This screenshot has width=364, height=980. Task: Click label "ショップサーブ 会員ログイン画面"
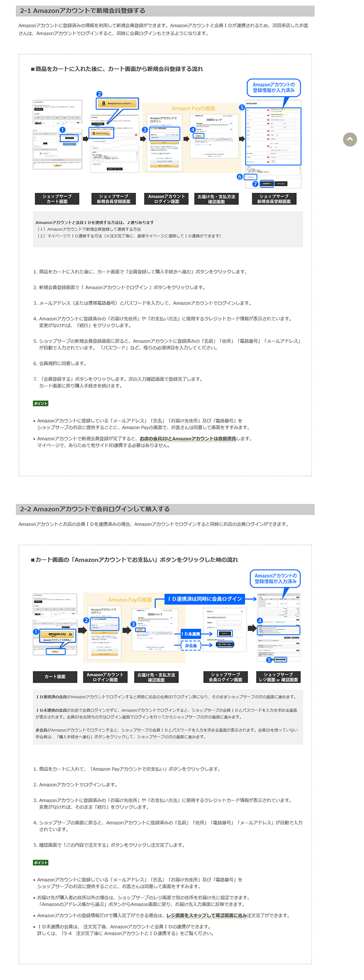tap(225, 677)
